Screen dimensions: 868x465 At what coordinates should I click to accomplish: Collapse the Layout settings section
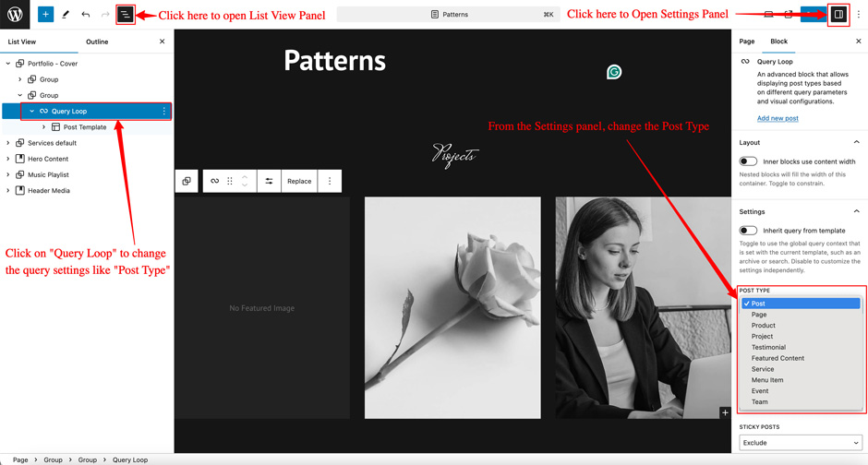pos(856,143)
